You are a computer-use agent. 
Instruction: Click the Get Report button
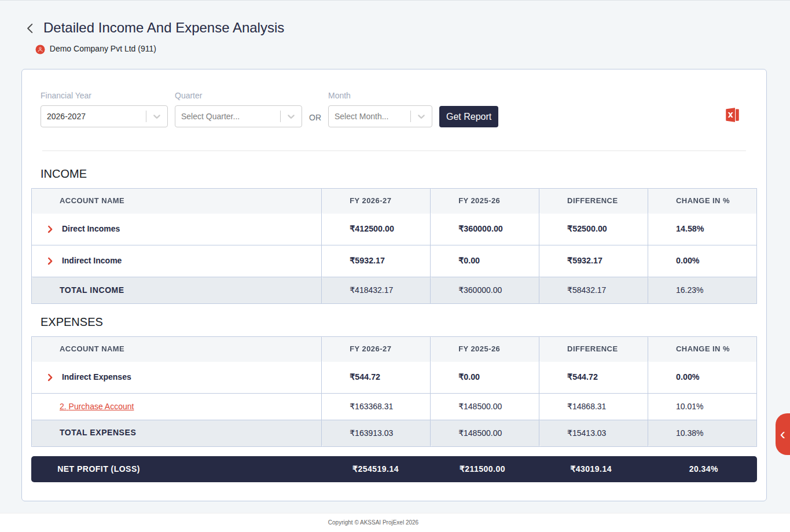click(x=469, y=116)
